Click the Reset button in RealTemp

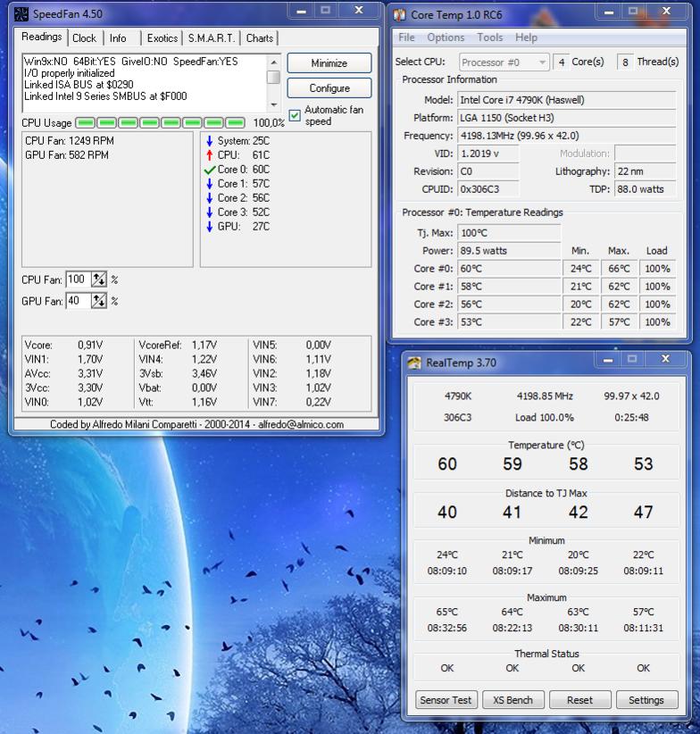tap(579, 700)
